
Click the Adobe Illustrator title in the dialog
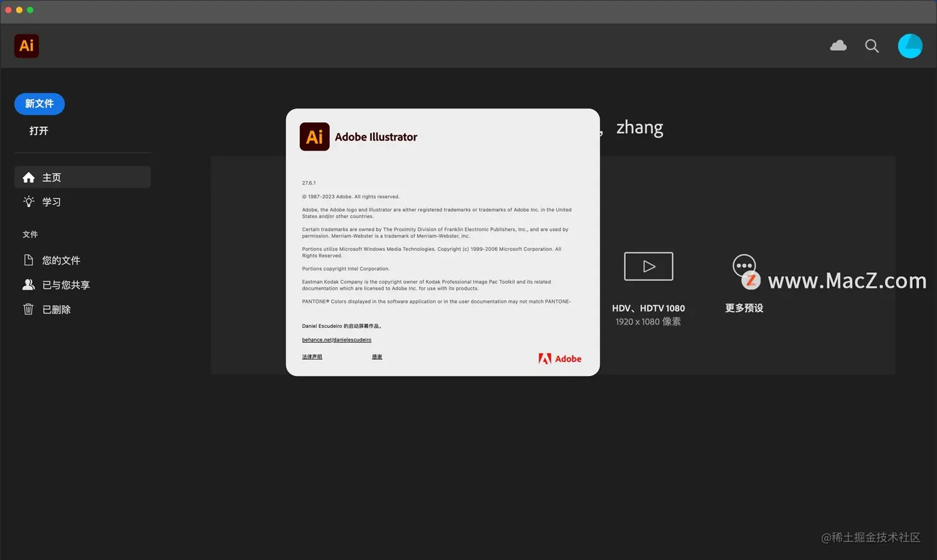pyautogui.click(x=376, y=137)
